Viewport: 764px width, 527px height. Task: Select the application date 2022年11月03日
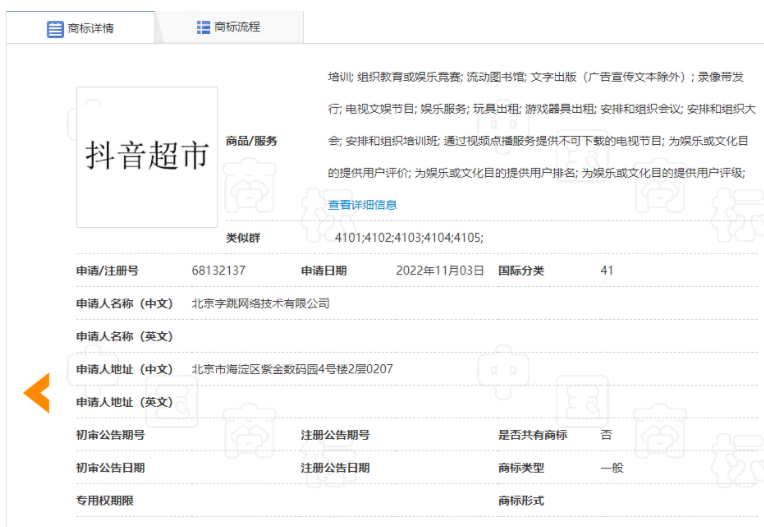(x=439, y=270)
